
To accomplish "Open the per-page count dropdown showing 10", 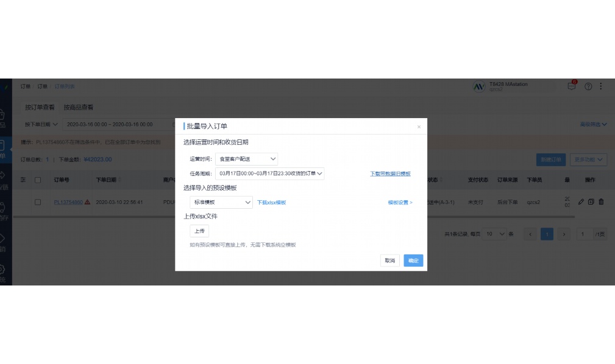I will click(x=495, y=234).
